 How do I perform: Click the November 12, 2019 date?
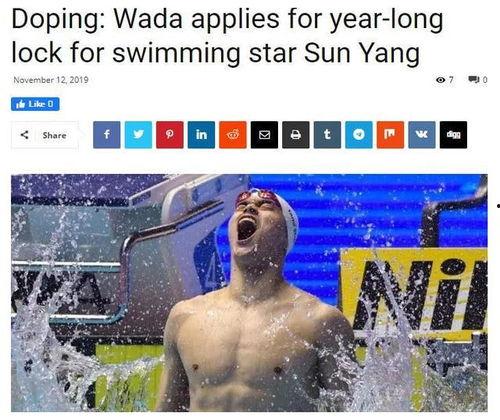51,80
